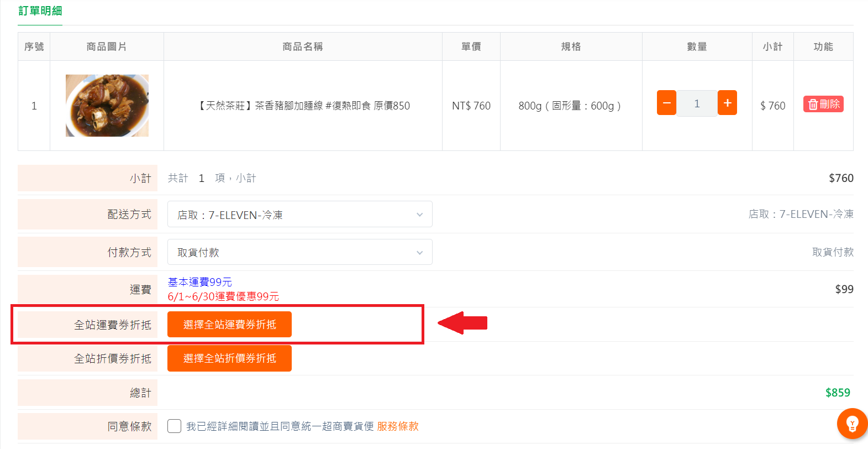Open the lightbulb help bubble
Screen dimensions: 868x449
pyautogui.click(x=852, y=424)
